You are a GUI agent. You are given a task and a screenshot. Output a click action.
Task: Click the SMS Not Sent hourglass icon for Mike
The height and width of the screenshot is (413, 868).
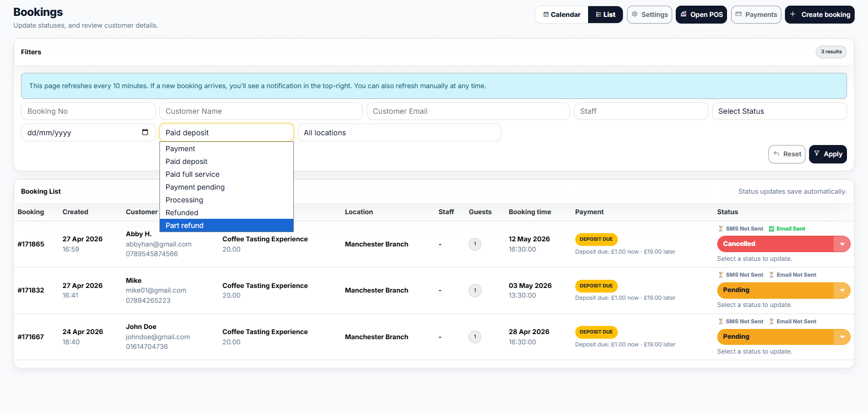point(721,275)
